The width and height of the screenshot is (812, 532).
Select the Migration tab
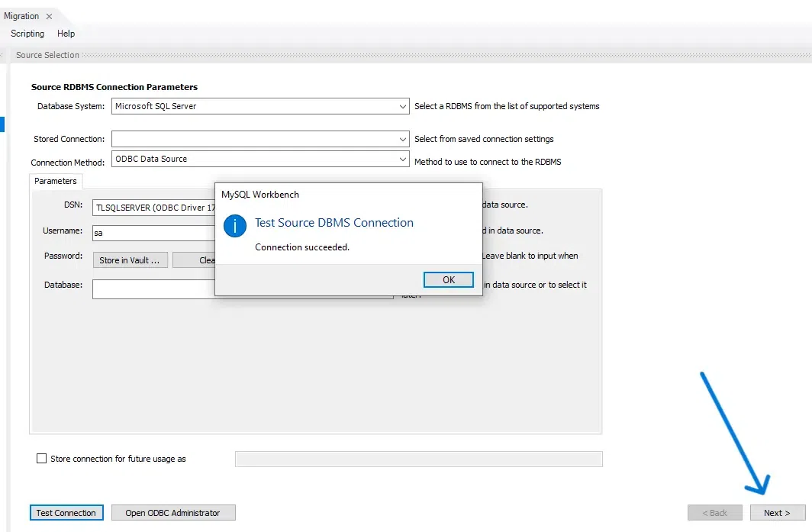tap(21, 16)
